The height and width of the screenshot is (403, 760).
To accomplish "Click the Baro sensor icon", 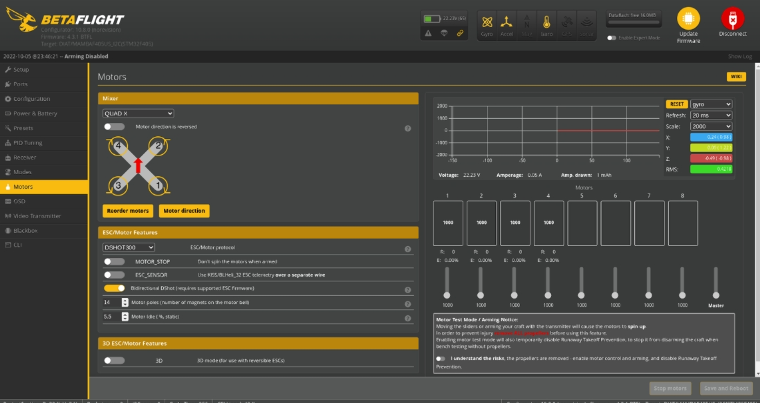I will click(546, 22).
